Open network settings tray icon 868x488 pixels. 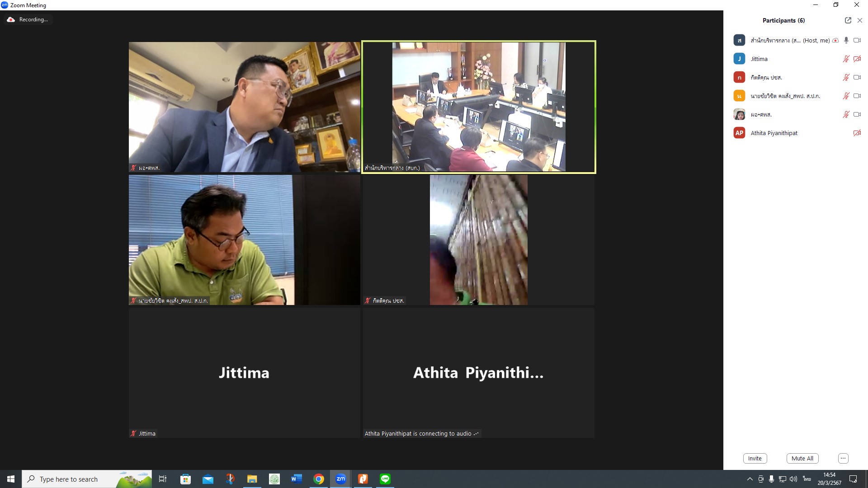tap(782, 479)
